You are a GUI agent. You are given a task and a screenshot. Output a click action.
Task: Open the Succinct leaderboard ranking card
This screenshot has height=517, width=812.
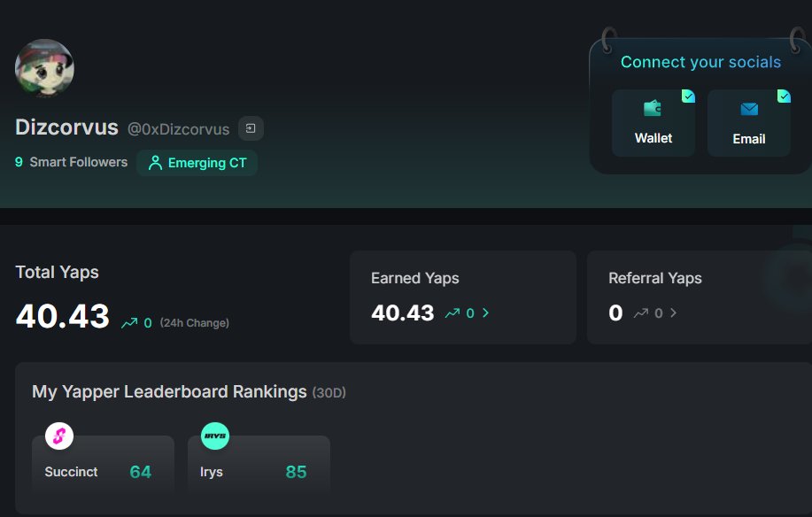coord(103,464)
